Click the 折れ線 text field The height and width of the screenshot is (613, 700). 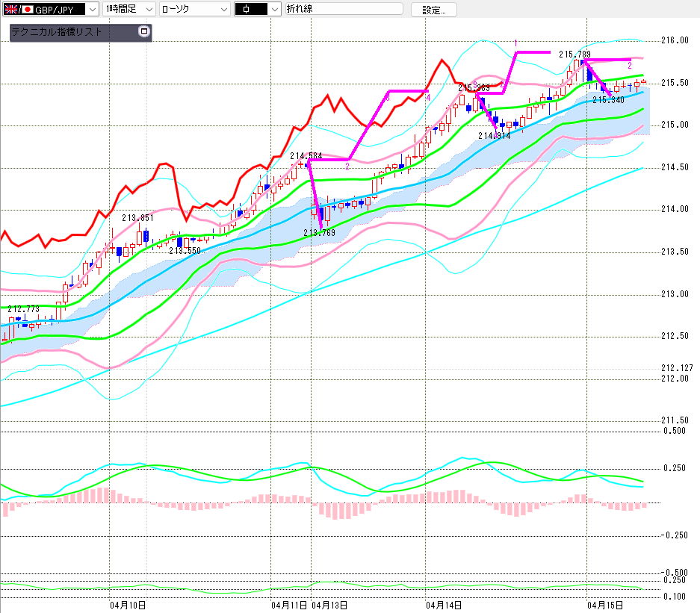point(343,10)
